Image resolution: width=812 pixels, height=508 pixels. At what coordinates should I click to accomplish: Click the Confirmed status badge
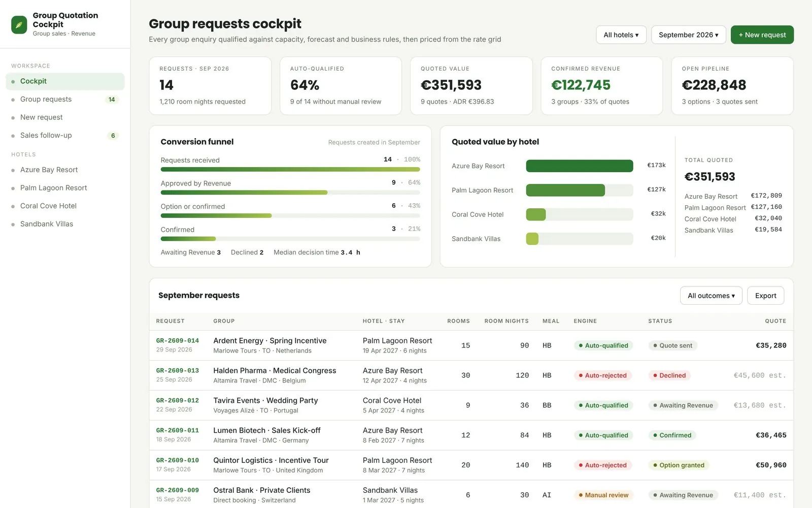[672, 435]
